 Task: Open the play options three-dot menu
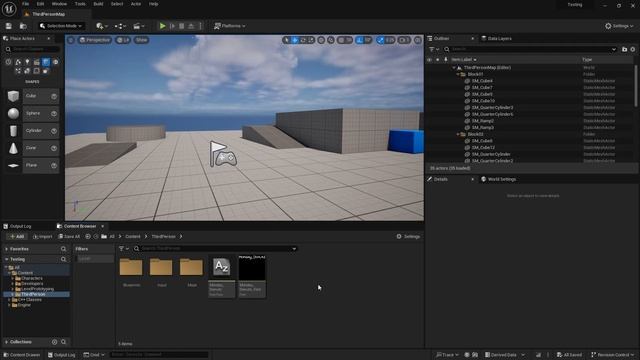tap(200, 26)
